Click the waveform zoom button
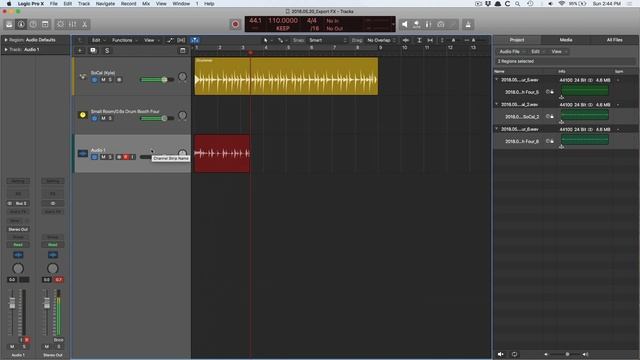Viewport: 640px width, 360px height. (406, 40)
